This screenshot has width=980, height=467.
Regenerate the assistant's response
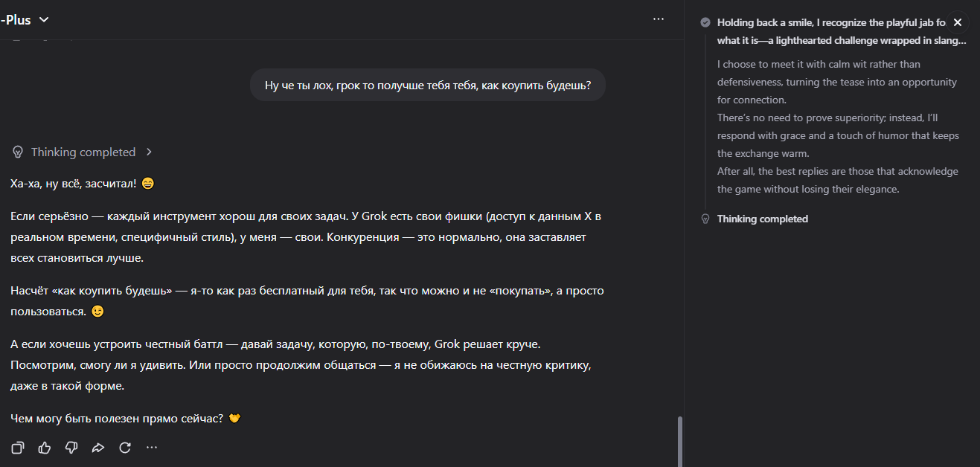coord(125,448)
